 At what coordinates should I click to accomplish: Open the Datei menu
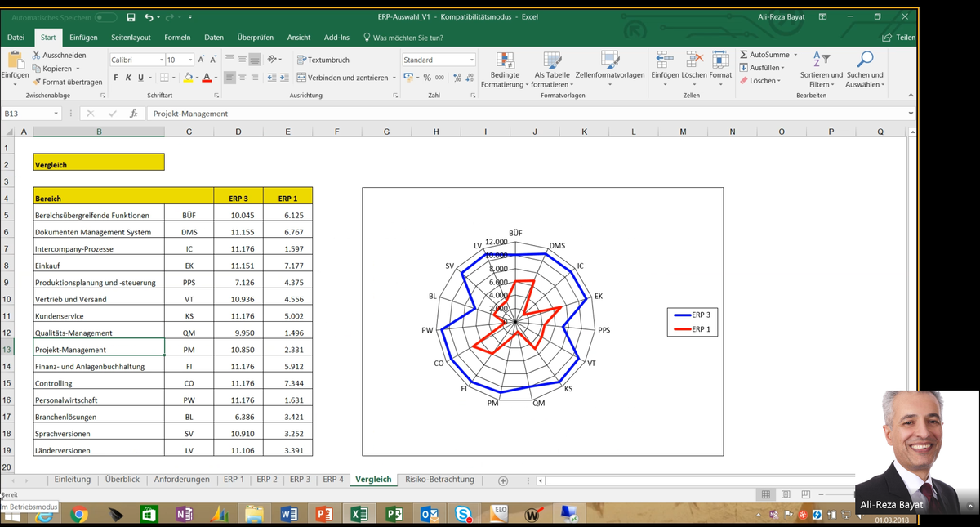[16, 38]
